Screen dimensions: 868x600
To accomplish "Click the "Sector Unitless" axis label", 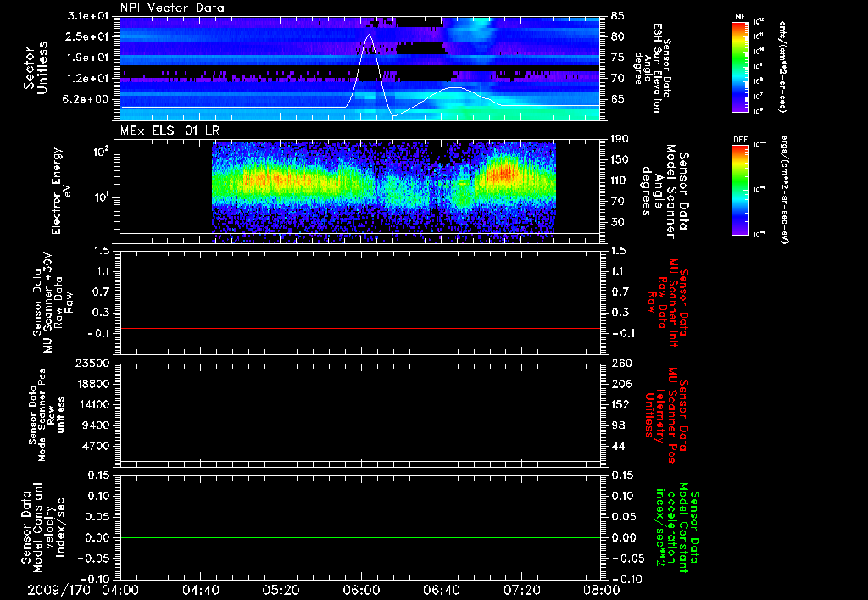I will [36, 68].
